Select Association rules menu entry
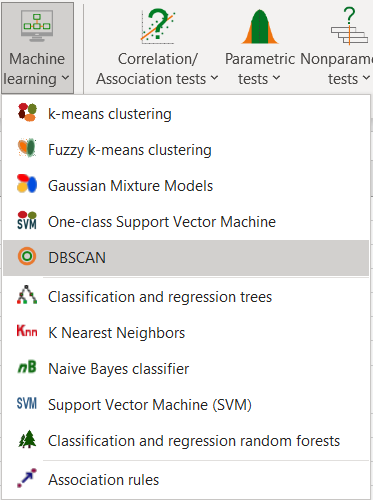373x500 pixels. click(x=186, y=480)
